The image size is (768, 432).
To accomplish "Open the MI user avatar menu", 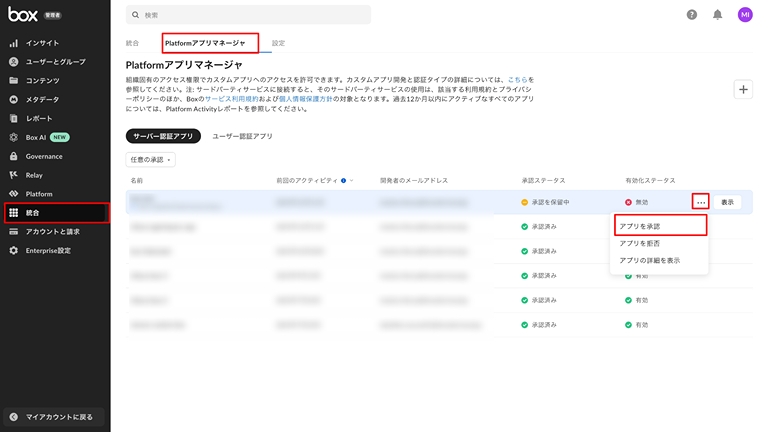I will click(745, 15).
